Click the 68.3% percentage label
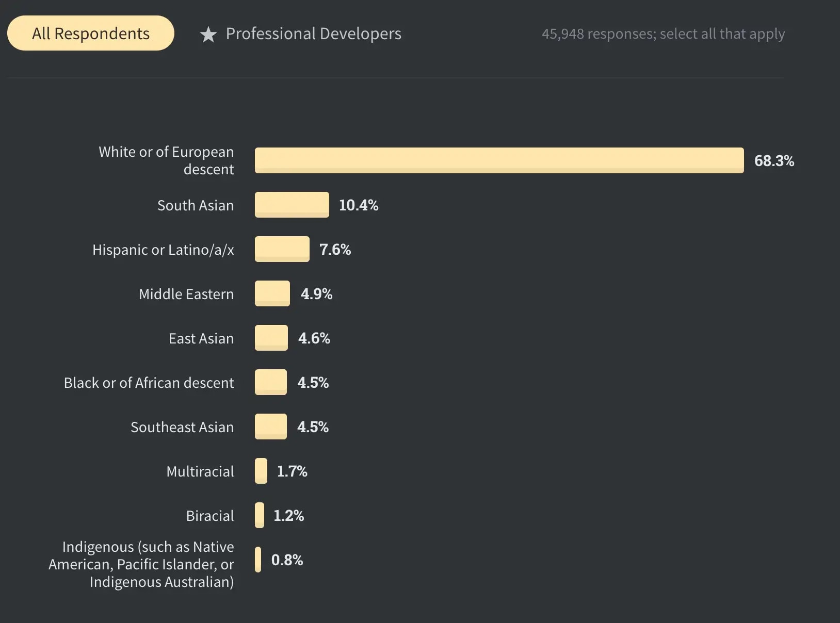Image resolution: width=840 pixels, height=623 pixels. point(774,160)
